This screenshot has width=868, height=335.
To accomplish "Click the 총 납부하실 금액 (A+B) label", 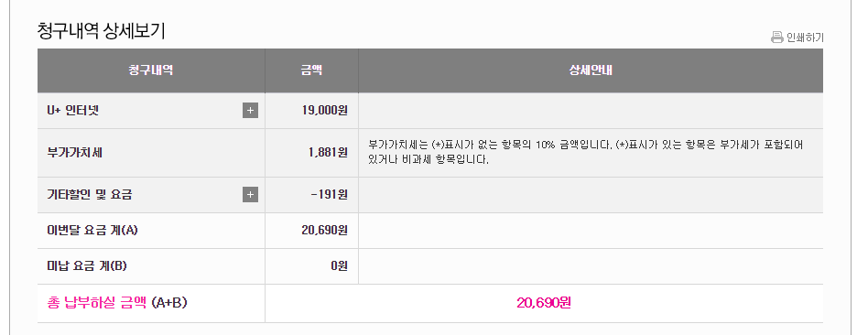I will click(x=117, y=304).
